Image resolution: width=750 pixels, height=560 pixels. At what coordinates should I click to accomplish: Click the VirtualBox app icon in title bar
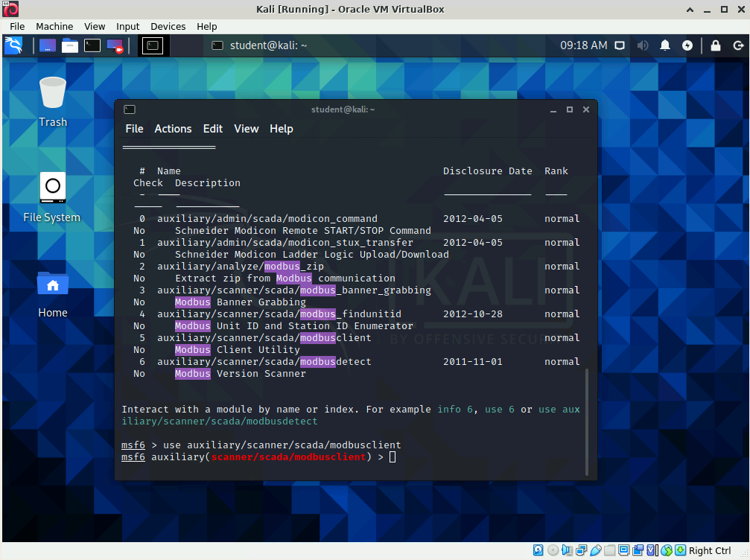10,9
